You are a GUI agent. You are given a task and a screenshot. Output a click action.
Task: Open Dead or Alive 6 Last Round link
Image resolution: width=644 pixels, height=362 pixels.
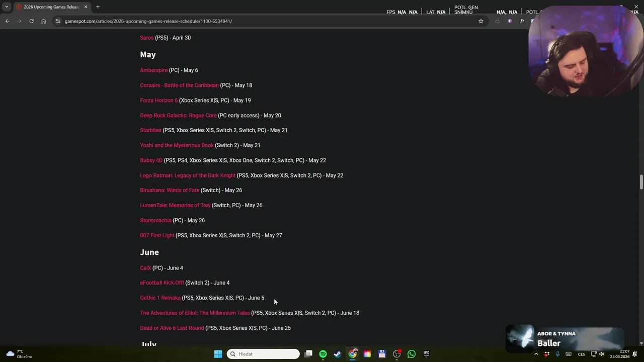[172, 328]
